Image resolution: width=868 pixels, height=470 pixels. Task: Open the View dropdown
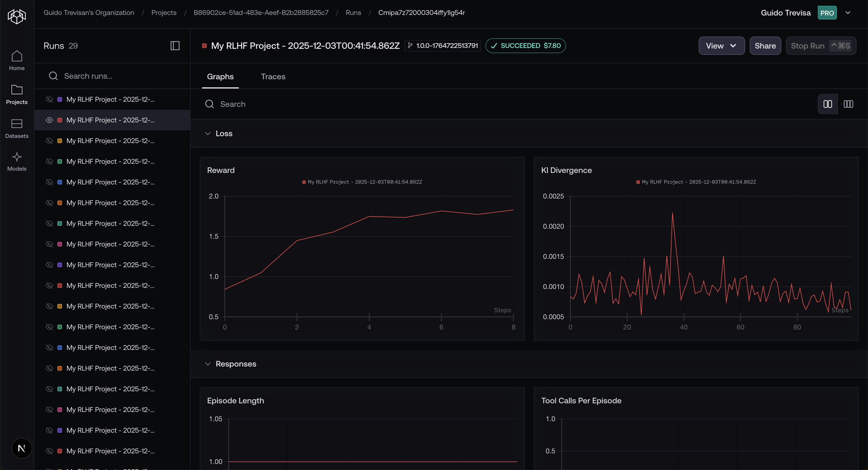click(x=721, y=45)
